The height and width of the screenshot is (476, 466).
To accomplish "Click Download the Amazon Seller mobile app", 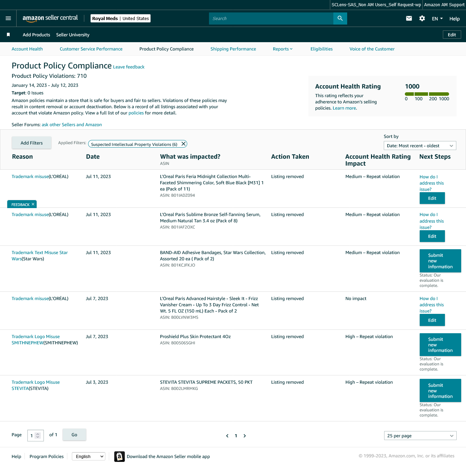I will (x=168, y=457).
